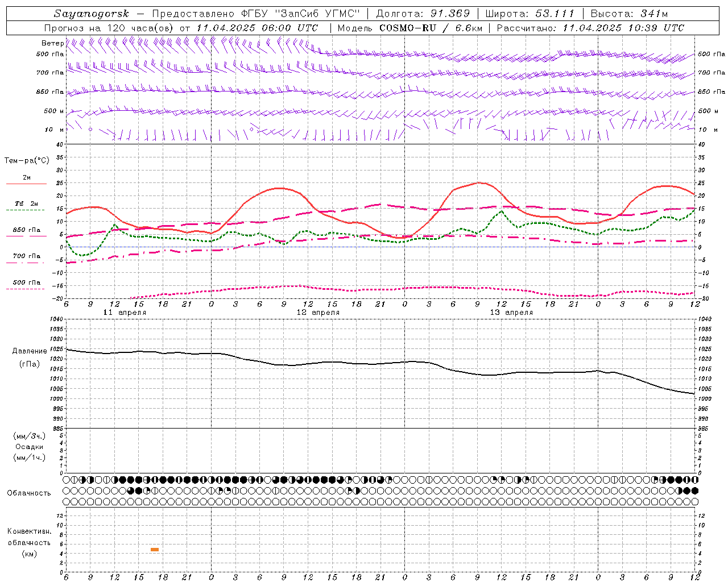The height and width of the screenshot is (582, 728).
Task: Click the Тем-ра(°C) panel label
Action: pyautogui.click(x=27, y=161)
